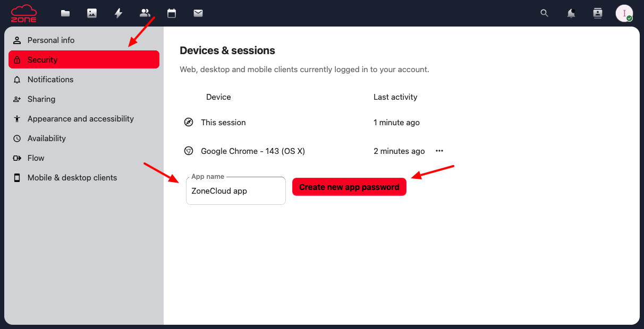Open Notifications settings section
644x329 pixels.
[50, 80]
